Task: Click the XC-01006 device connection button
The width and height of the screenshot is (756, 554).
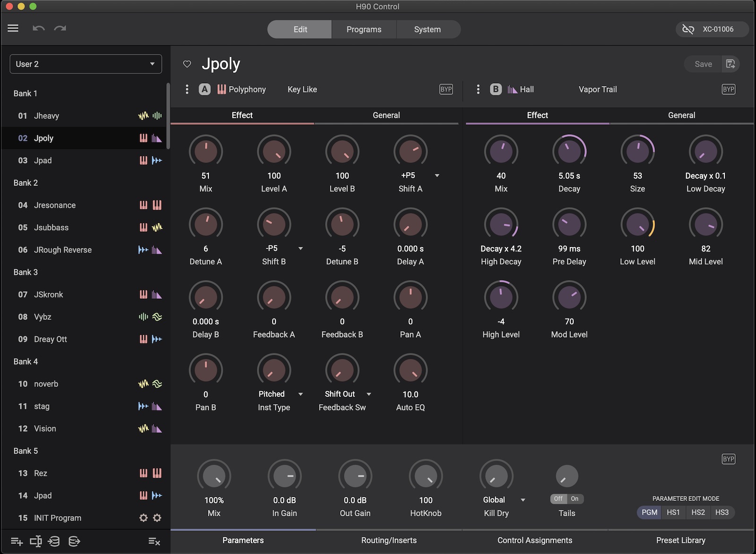Action: (x=712, y=29)
